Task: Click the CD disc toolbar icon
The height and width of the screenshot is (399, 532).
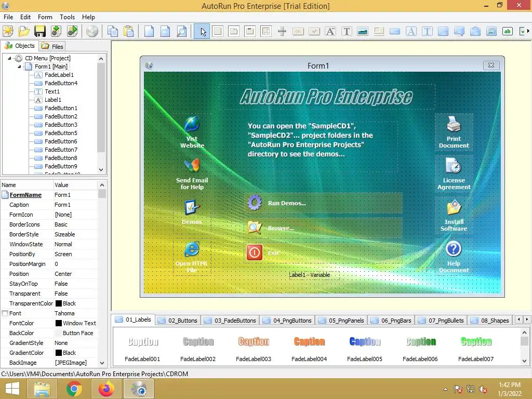Action: point(91,31)
